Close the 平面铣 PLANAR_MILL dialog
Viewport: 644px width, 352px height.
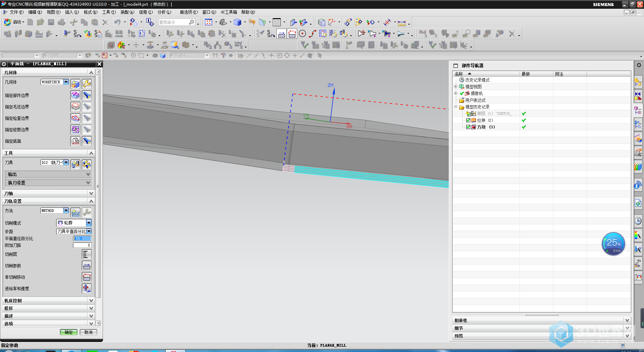pos(99,64)
